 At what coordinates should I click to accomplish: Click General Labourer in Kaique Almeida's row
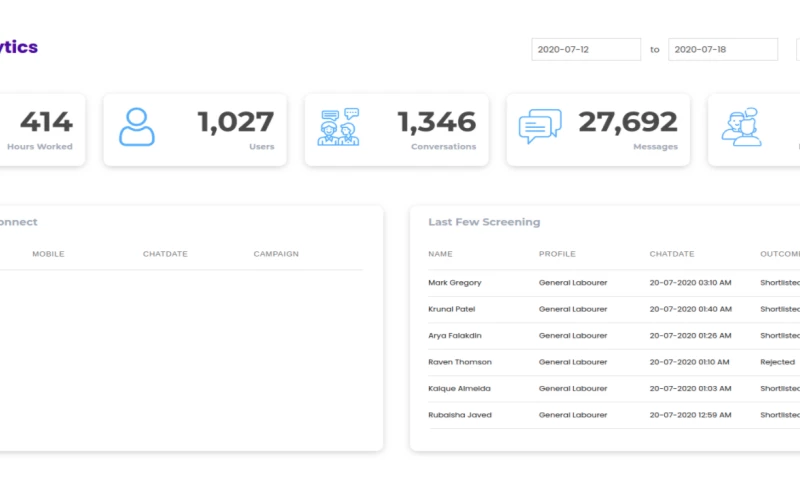tap(573, 389)
